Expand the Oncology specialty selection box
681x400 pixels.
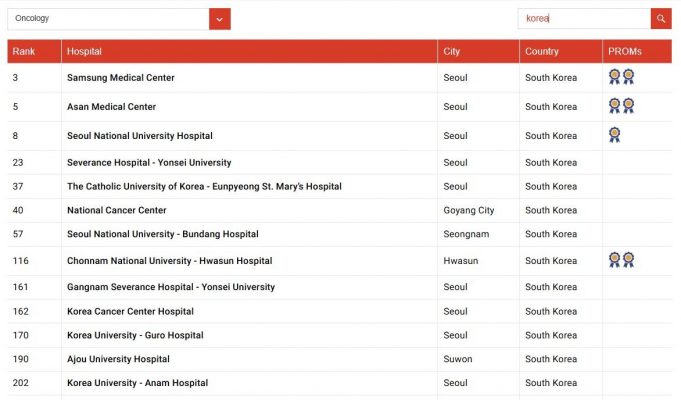pos(108,19)
